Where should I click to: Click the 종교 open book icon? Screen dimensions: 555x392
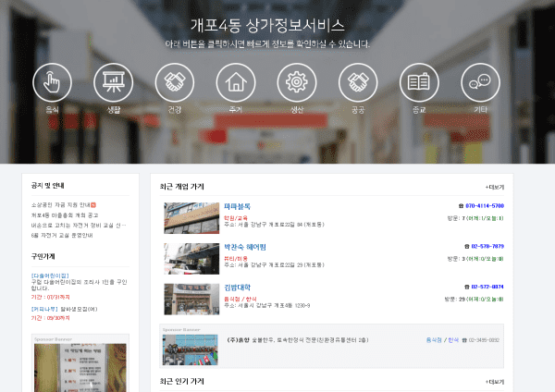click(x=419, y=82)
